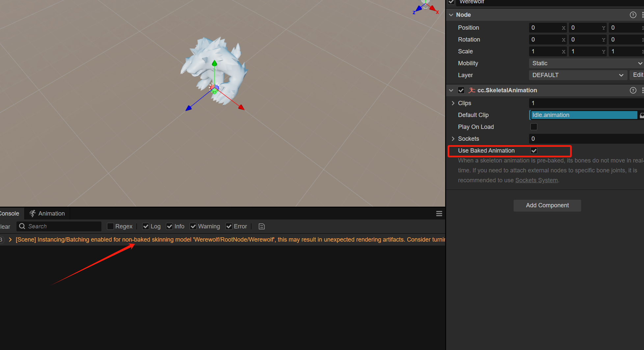
Task: Expand the Werewolf warning log entry
Action: tap(10, 240)
